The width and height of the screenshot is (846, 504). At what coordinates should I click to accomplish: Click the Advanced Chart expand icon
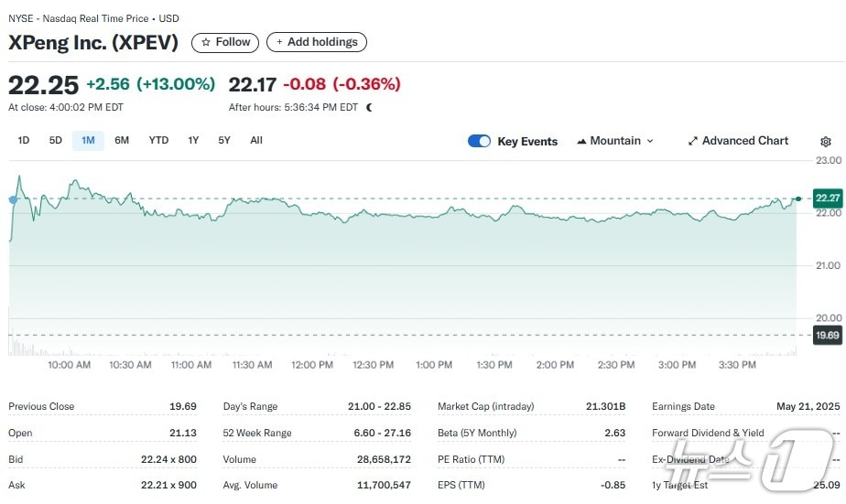pyautogui.click(x=693, y=141)
